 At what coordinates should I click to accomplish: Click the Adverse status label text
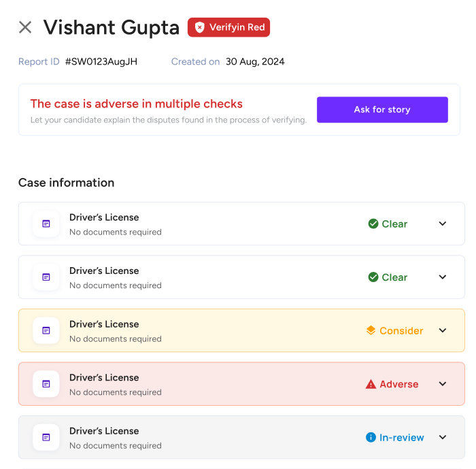click(399, 384)
